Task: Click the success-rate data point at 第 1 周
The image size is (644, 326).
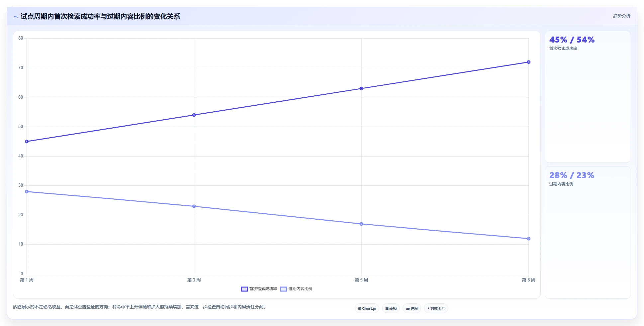Action: click(x=27, y=142)
